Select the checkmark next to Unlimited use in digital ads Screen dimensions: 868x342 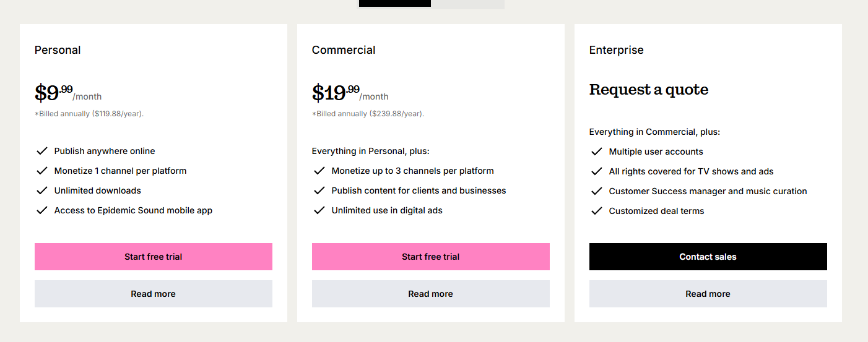(x=319, y=210)
